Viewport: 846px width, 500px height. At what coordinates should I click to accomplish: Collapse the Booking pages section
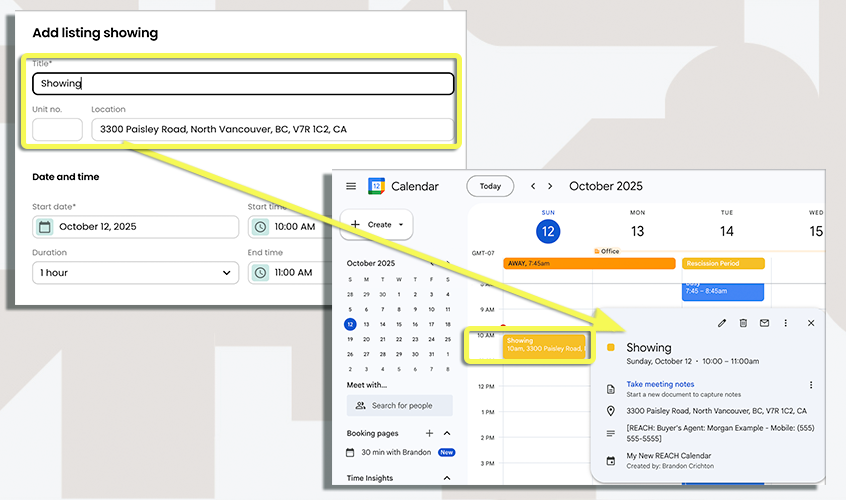click(446, 433)
